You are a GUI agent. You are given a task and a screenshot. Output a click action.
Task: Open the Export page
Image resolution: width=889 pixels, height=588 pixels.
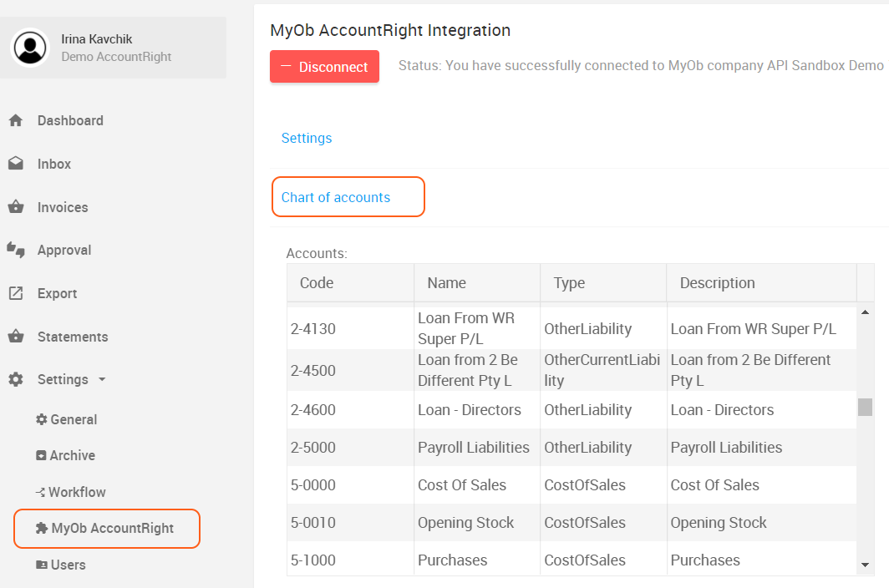[x=58, y=294]
